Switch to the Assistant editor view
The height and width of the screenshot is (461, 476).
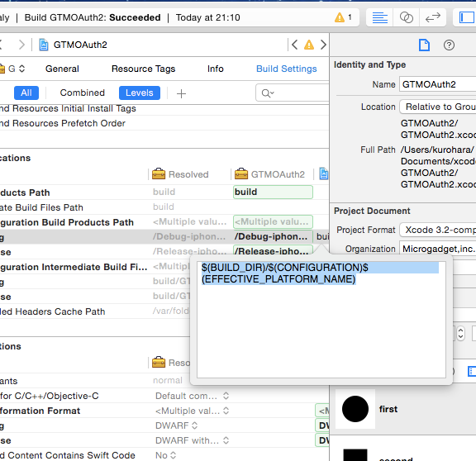point(407,17)
